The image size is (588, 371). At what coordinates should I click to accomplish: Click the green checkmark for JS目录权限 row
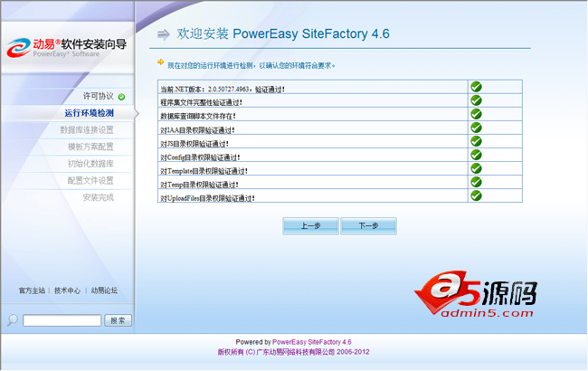click(476, 141)
